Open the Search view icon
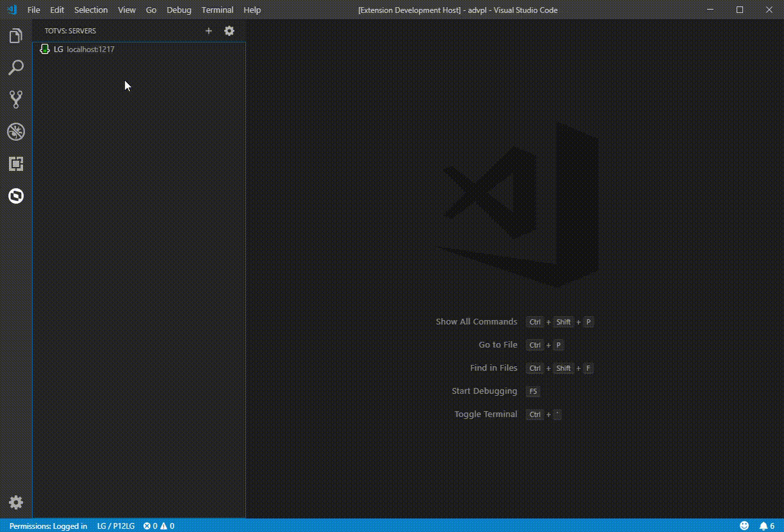The width and height of the screenshot is (784, 532). [x=16, y=67]
